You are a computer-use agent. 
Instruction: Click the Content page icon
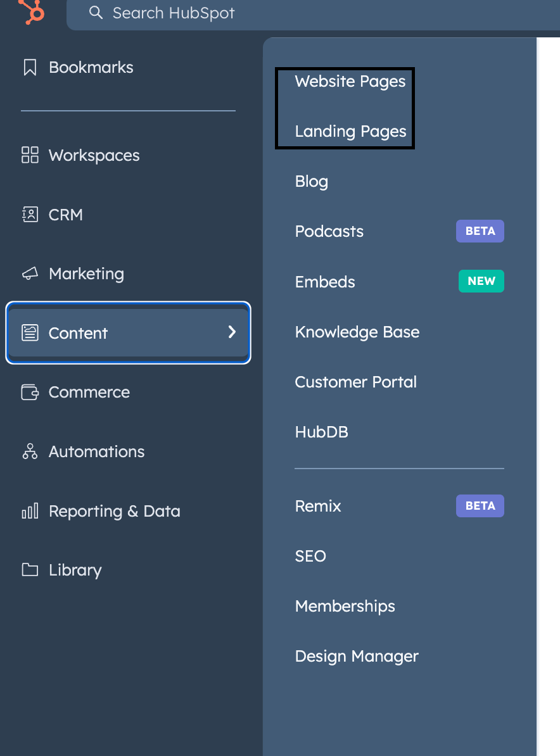point(30,332)
